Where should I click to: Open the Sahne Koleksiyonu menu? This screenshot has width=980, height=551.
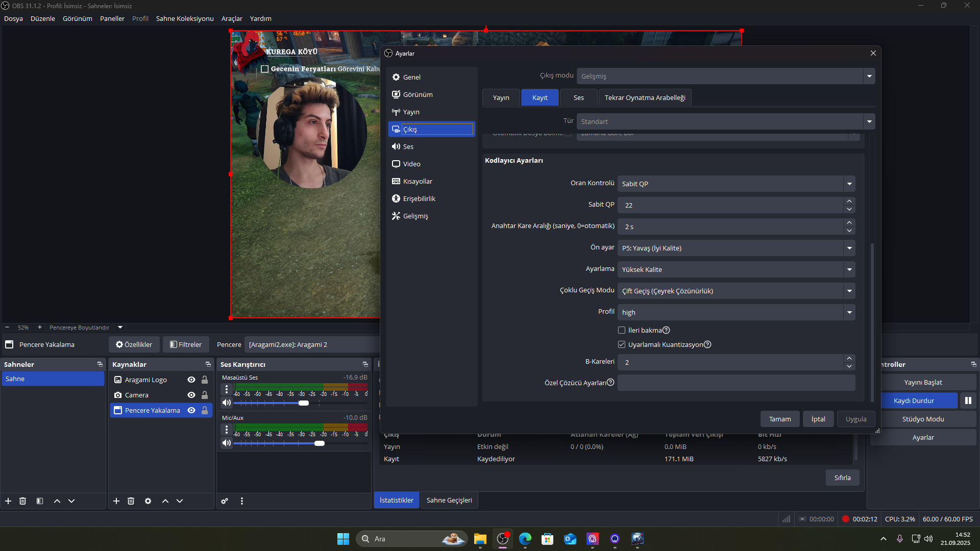pyautogui.click(x=185, y=18)
